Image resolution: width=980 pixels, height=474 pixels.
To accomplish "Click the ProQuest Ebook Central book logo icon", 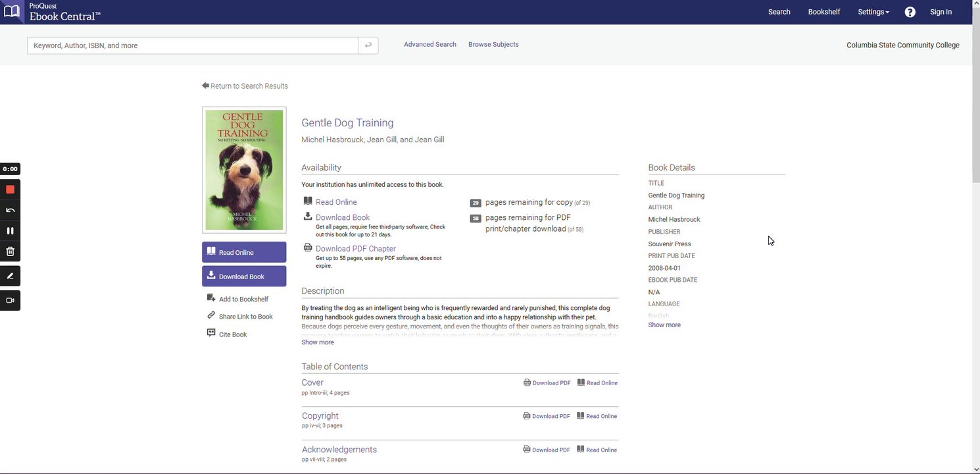I will coord(11,12).
